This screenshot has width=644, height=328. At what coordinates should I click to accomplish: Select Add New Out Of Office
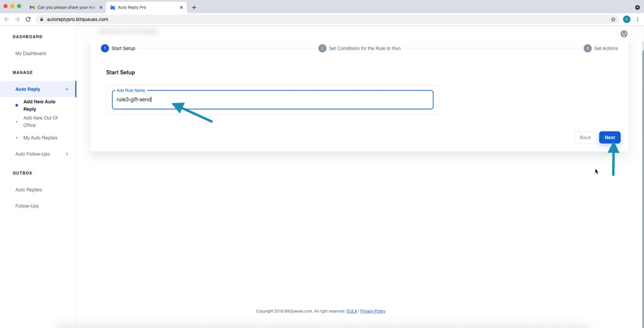tap(40, 122)
